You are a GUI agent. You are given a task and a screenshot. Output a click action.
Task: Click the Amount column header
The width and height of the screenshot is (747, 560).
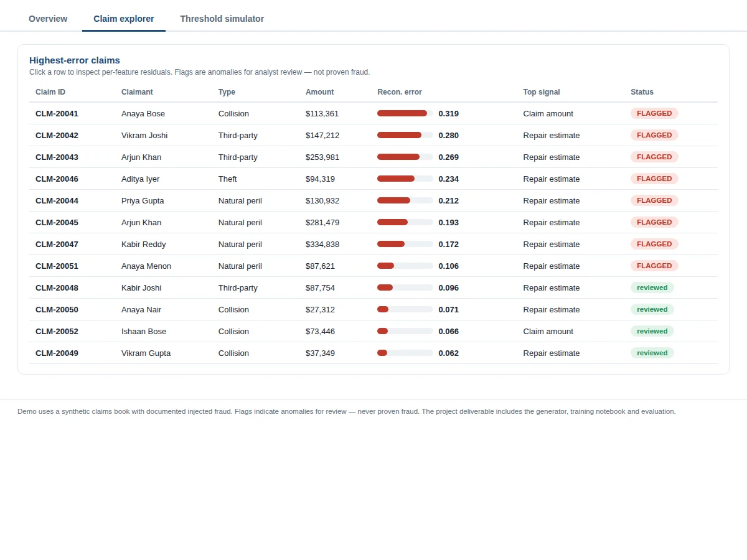pos(319,92)
